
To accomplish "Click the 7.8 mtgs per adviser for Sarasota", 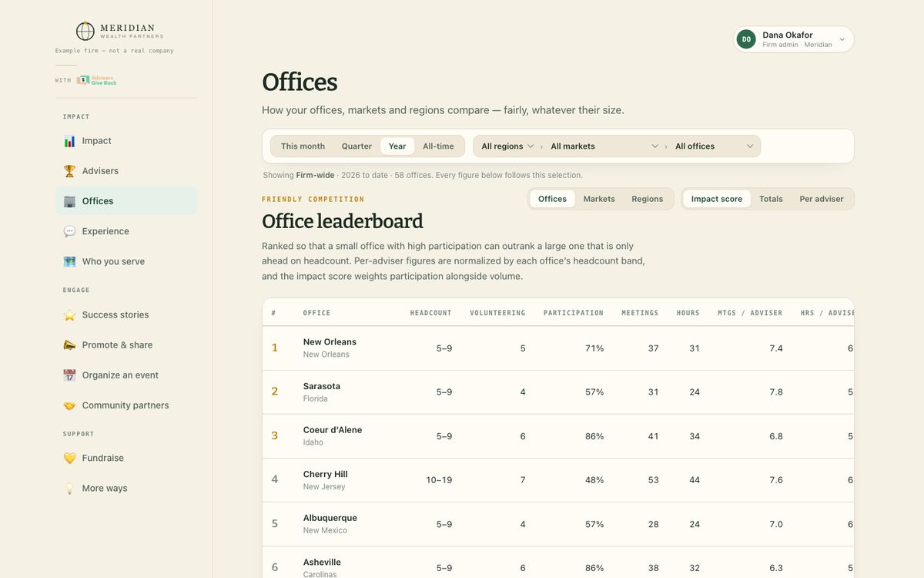I will click(776, 392).
